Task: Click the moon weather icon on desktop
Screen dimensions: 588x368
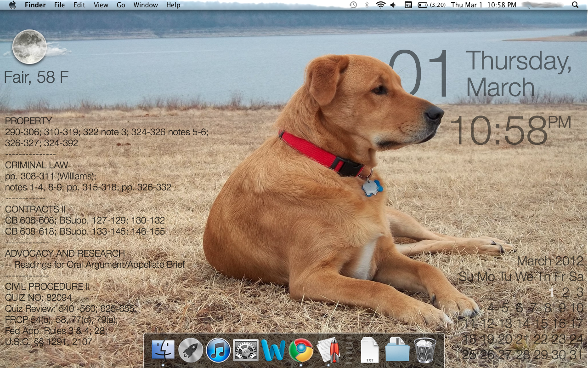Action: tap(30, 46)
